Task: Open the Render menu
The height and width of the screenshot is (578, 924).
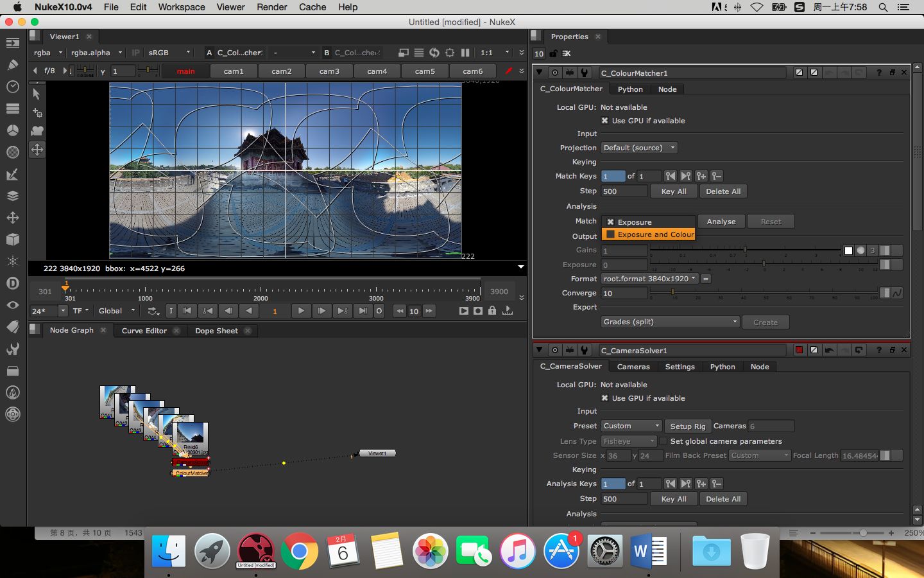Action: [x=271, y=7]
